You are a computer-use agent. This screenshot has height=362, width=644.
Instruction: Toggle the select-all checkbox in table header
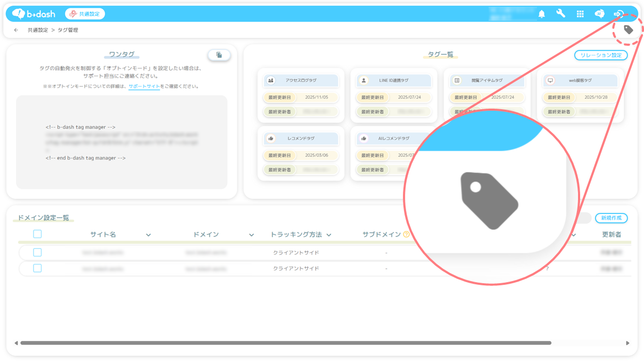[37, 234]
